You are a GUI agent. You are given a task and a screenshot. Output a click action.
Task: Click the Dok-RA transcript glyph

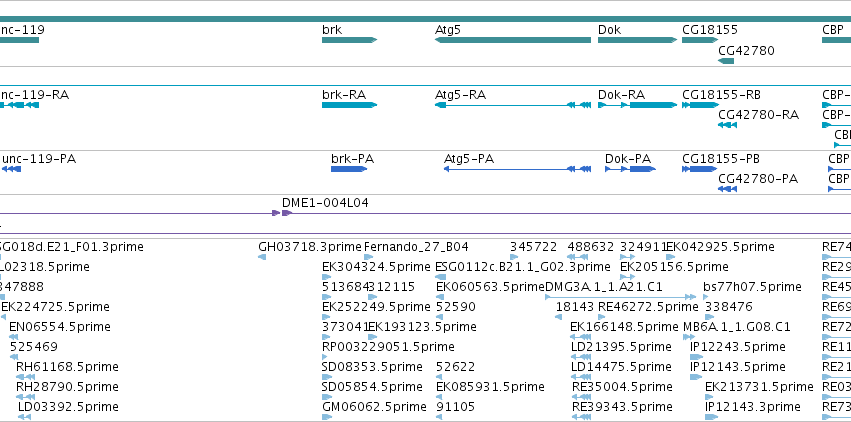click(638, 105)
